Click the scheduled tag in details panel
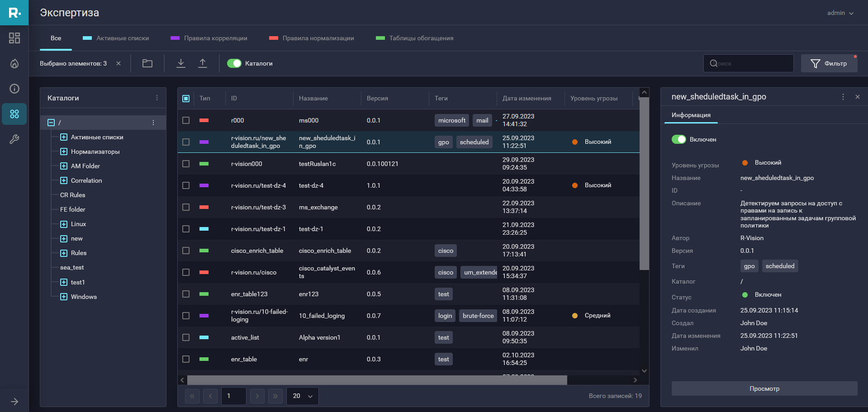Screen dimensions: 868x412 point(780,266)
